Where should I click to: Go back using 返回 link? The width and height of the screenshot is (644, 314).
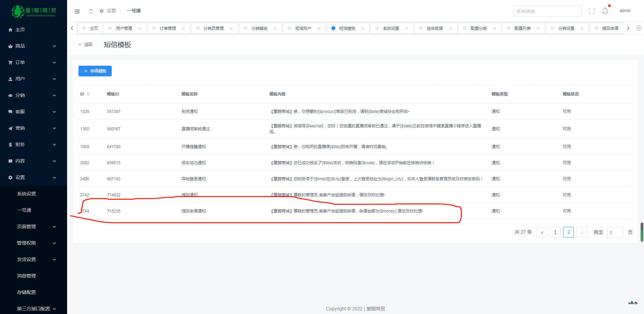coord(86,45)
